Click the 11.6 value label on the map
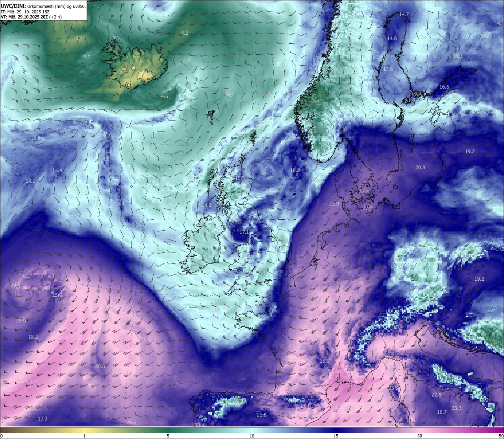This screenshot has width=504, height=439. pyautogui.click(x=261, y=415)
